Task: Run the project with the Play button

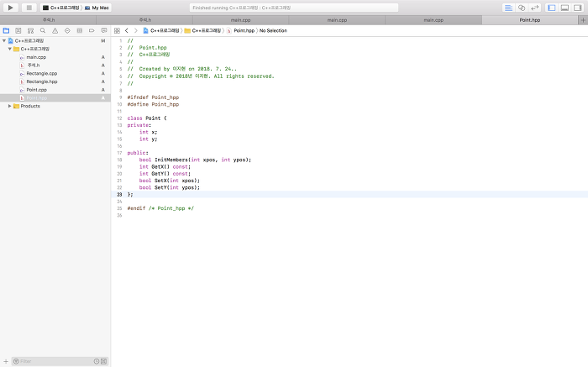Action: pyautogui.click(x=10, y=8)
